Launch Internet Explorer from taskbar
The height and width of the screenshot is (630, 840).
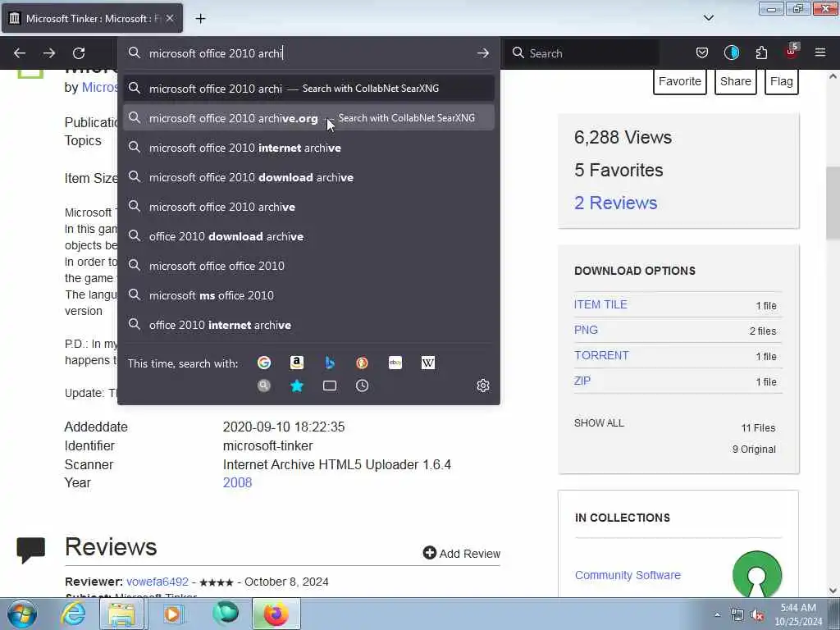(x=73, y=614)
